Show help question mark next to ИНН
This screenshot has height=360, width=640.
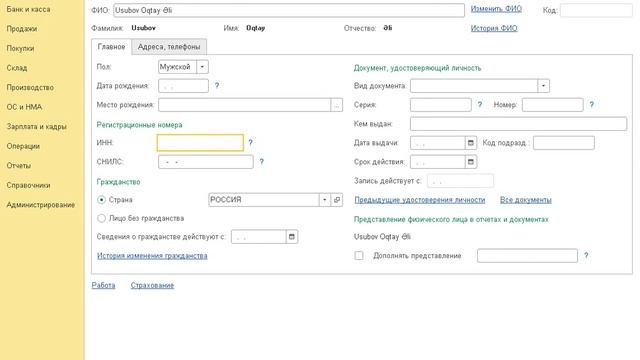point(250,142)
